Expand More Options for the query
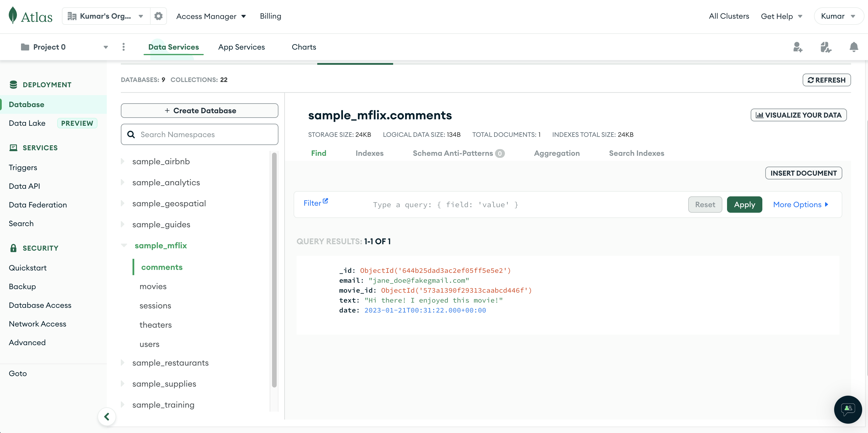Screen dimensions: 868x433 click(x=800, y=205)
